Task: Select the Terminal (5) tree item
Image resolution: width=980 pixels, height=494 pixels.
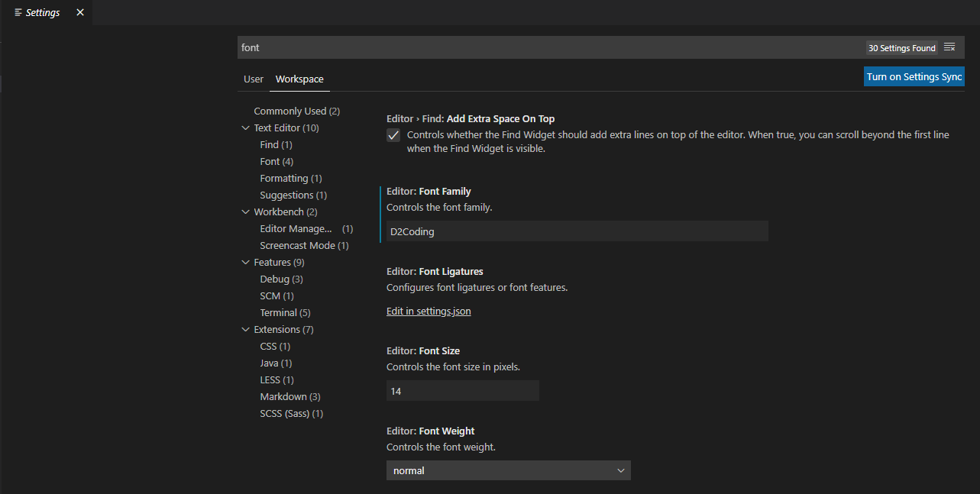Action: [285, 312]
